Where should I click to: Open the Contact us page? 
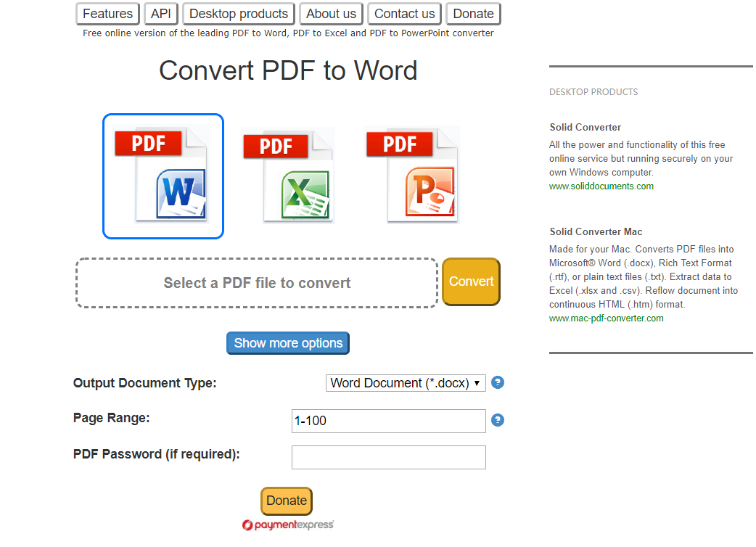(x=404, y=14)
